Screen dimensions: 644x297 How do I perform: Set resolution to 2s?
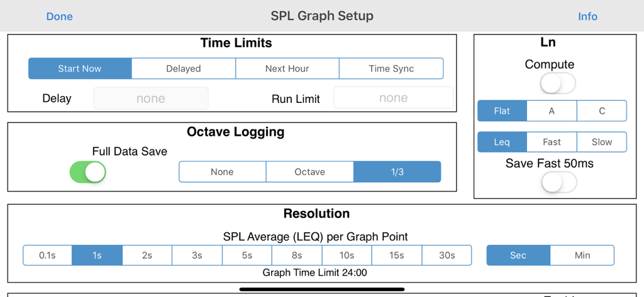(147, 255)
